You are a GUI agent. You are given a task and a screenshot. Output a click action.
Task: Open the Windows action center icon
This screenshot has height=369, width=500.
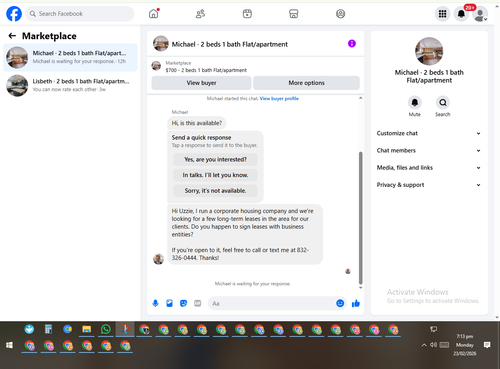coord(487,345)
